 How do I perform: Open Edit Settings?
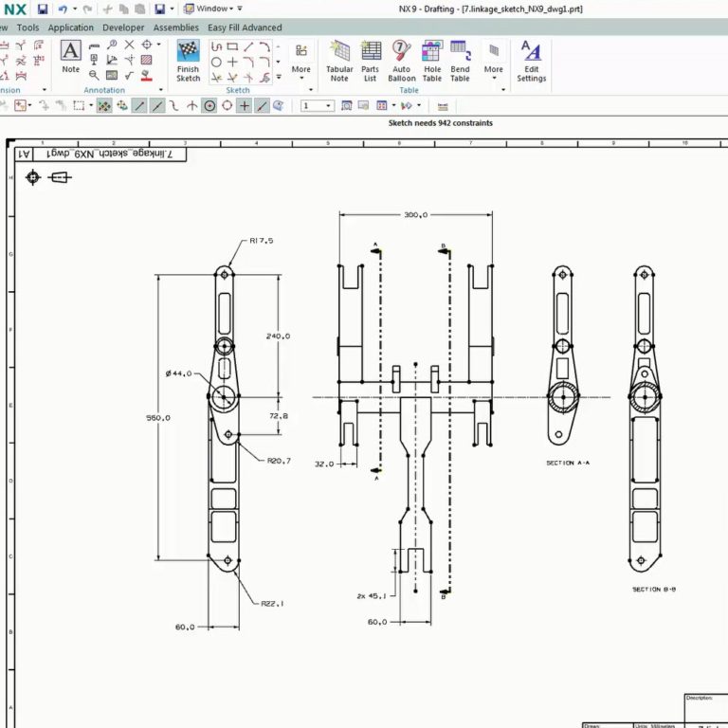532,61
